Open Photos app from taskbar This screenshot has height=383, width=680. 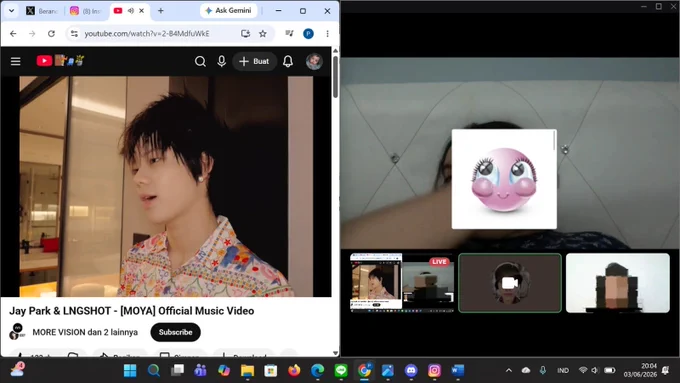tap(388, 370)
